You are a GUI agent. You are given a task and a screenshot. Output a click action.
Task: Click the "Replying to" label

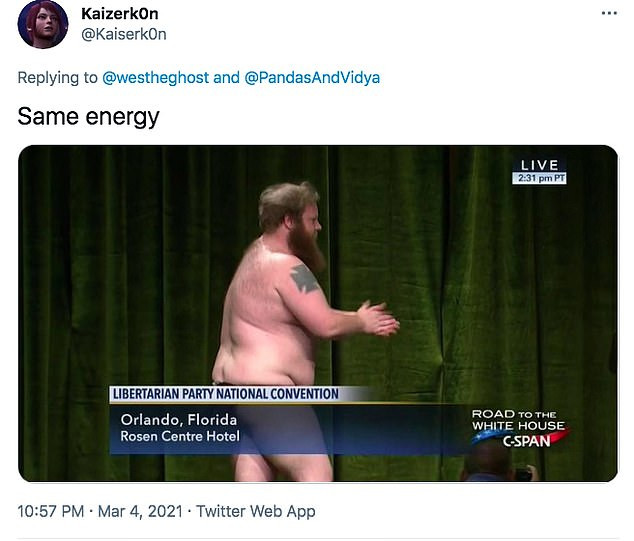pos(57,78)
